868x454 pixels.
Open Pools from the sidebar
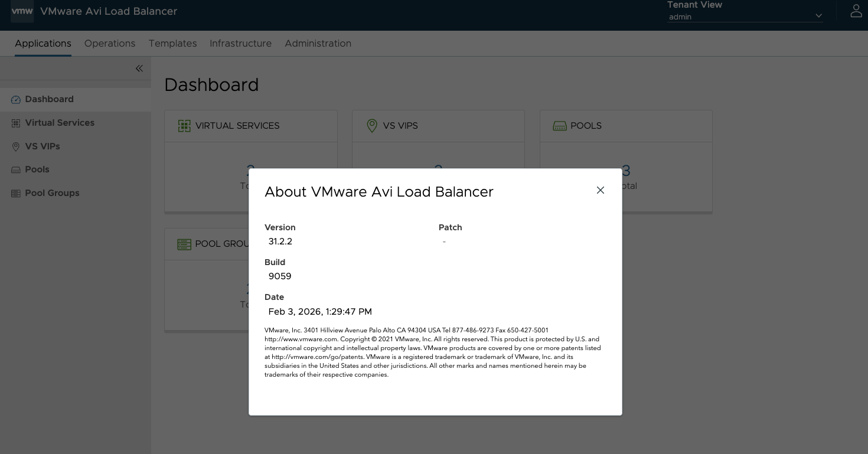[76, 169]
